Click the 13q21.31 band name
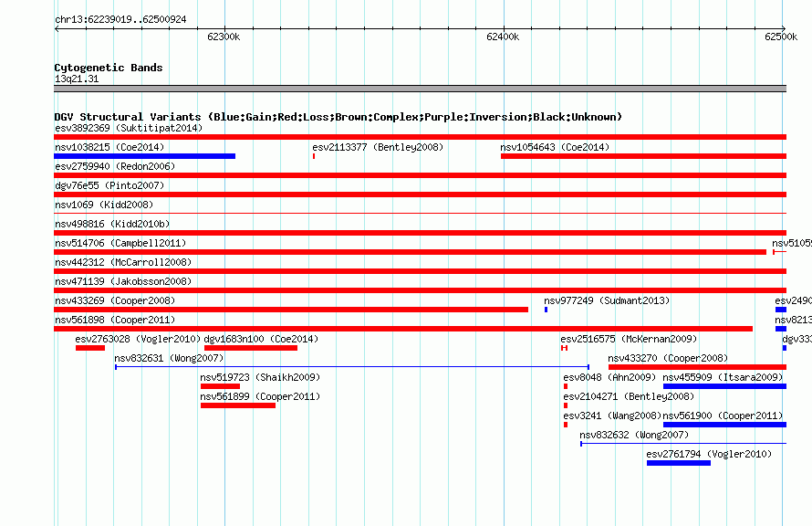812x526 pixels. (77, 79)
